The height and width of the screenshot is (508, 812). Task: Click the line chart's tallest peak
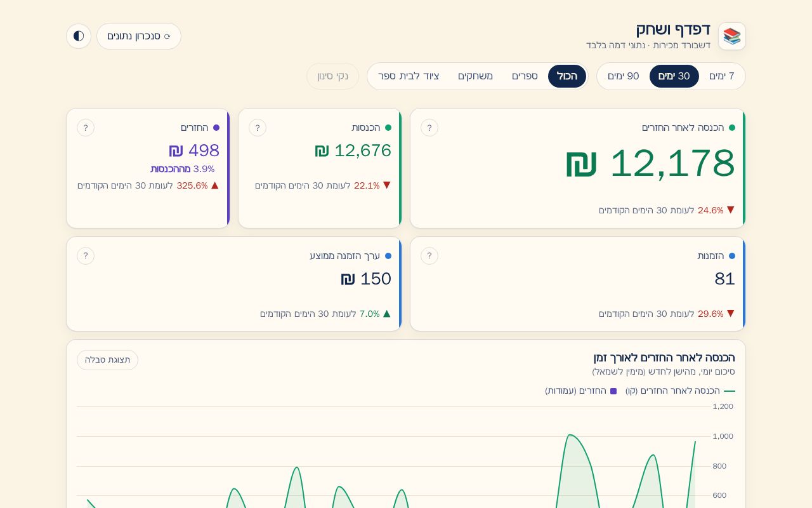coord(569,435)
